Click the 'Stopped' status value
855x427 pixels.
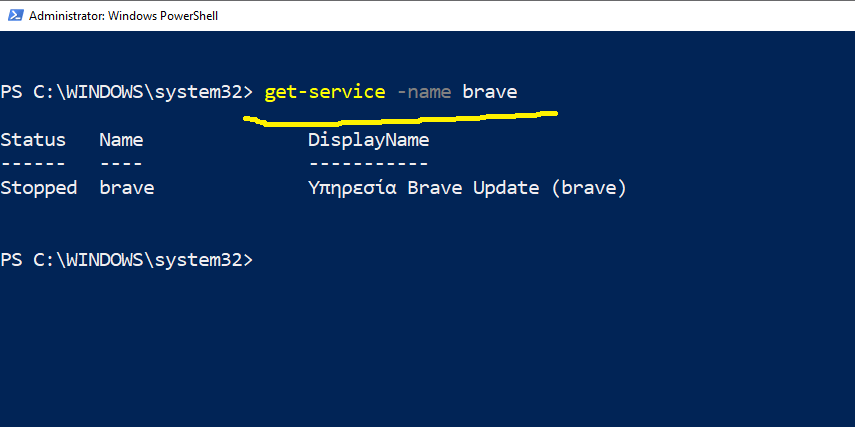tap(38, 188)
